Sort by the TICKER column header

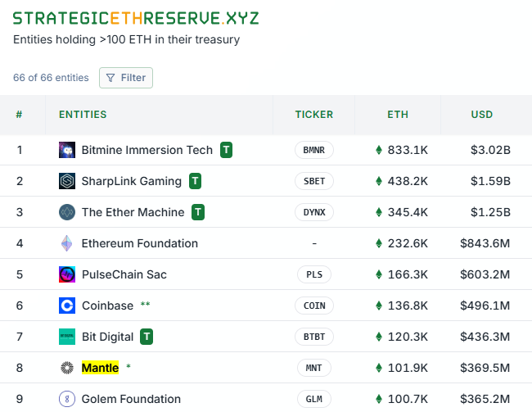(314, 115)
